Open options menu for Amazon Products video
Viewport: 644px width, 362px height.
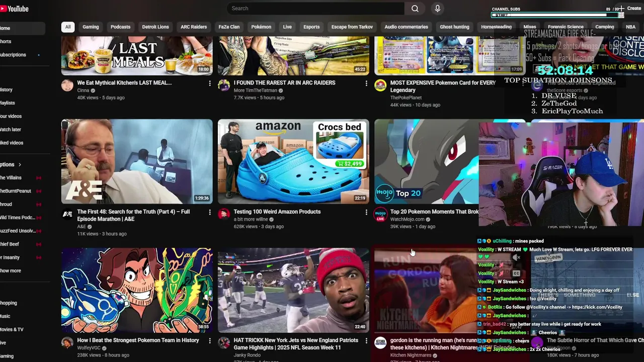click(366, 213)
